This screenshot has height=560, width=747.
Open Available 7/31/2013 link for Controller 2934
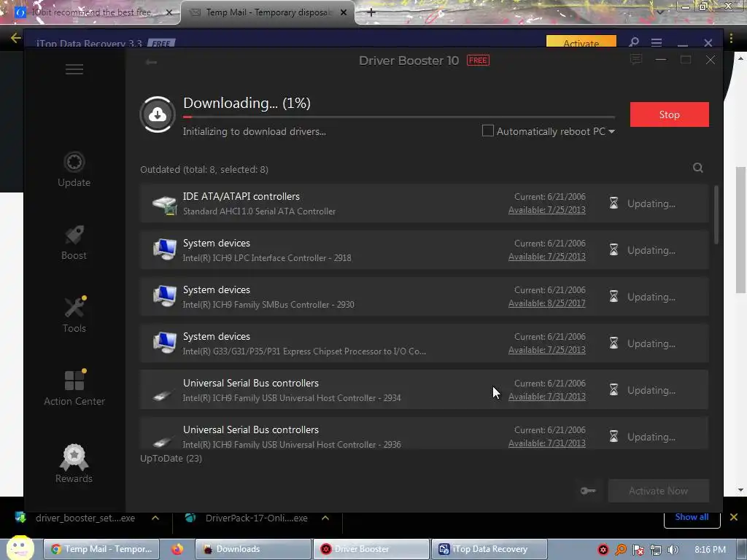click(547, 397)
